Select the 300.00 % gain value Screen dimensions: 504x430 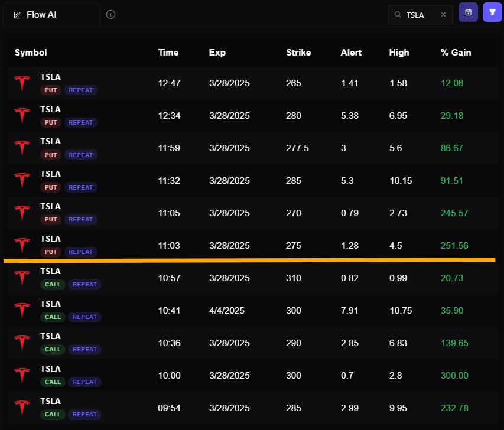click(x=454, y=375)
